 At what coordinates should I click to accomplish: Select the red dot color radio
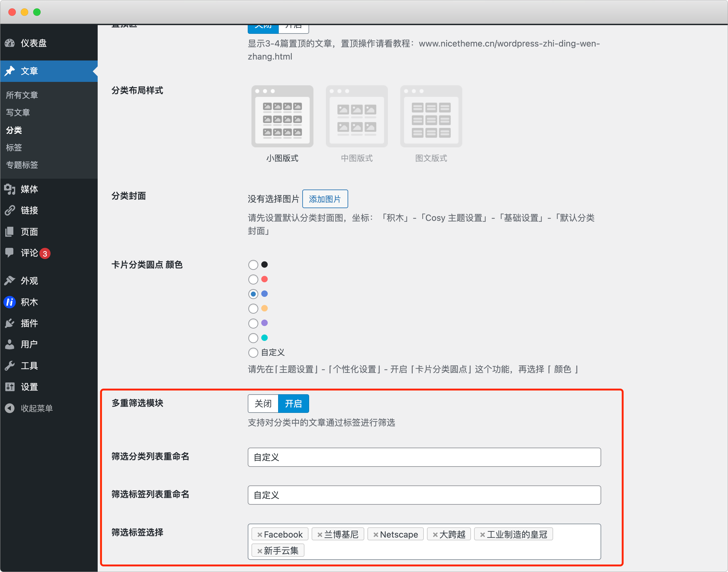pyautogui.click(x=253, y=279)
